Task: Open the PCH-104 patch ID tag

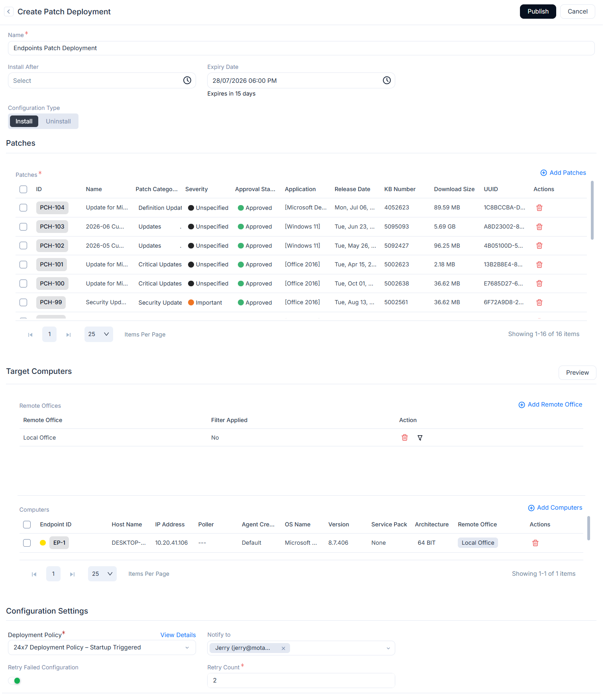Action: tap(52, 208)
